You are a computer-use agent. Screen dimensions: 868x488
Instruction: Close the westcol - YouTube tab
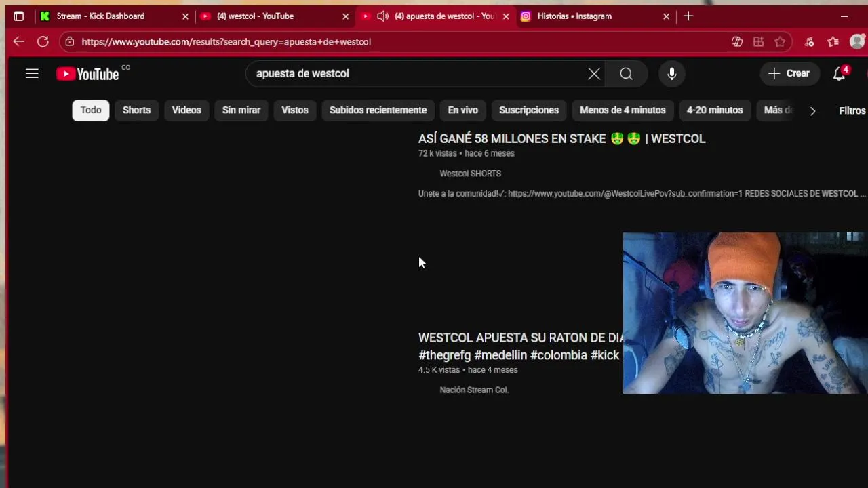point(346,16)
